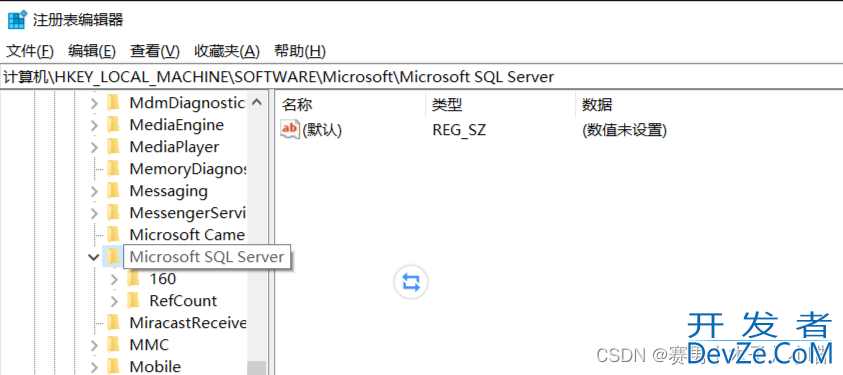Click the tree scrollbar up arrow
The image size is (843, 375).
[256, 102]
